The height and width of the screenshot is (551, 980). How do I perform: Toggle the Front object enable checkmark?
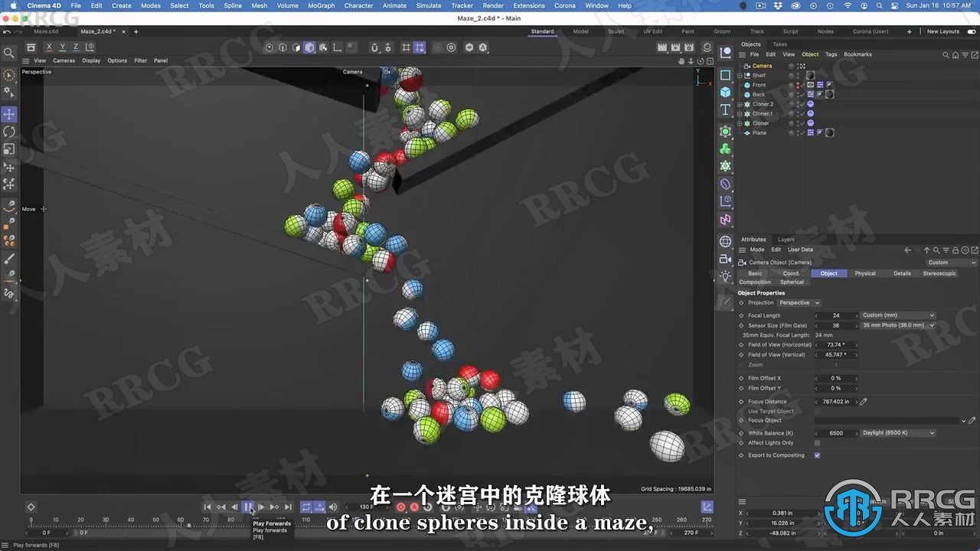802,85
